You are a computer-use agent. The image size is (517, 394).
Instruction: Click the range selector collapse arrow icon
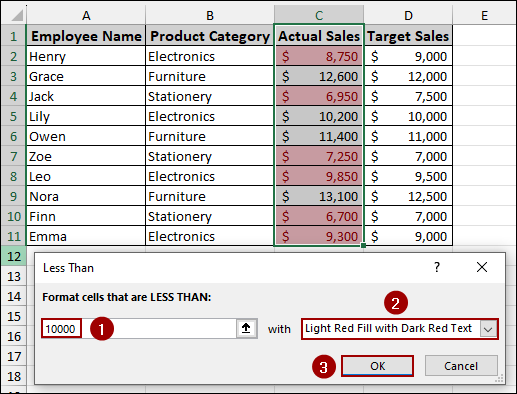pyautogui.click(x=246, y=329)
